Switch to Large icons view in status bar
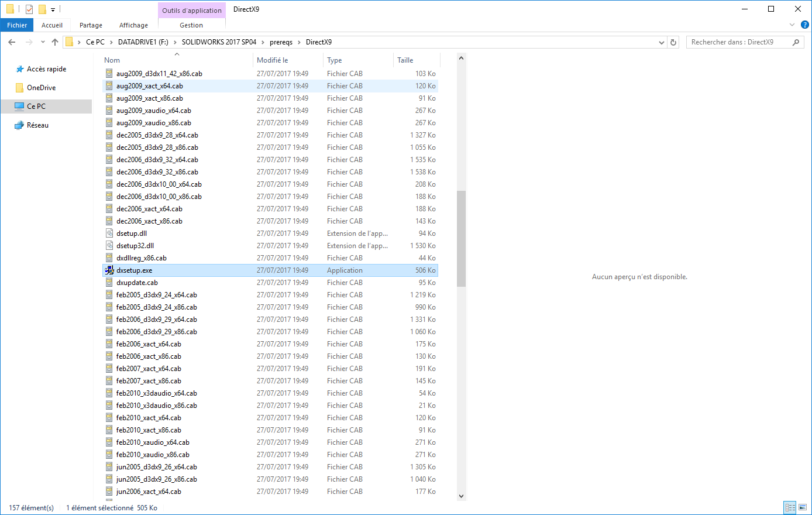 (x=802, y=508)
